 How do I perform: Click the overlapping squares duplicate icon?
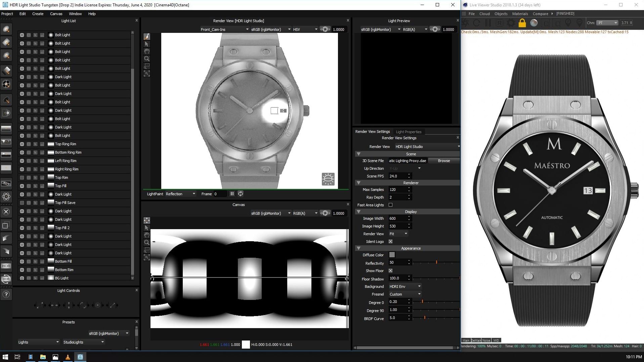(x=6, y=225)
